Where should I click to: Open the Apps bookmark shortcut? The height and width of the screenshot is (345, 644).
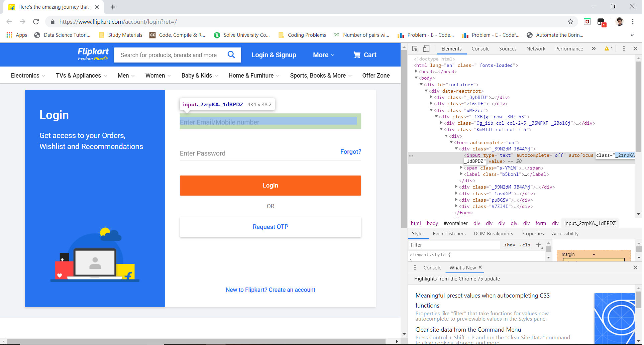[17, 35]
